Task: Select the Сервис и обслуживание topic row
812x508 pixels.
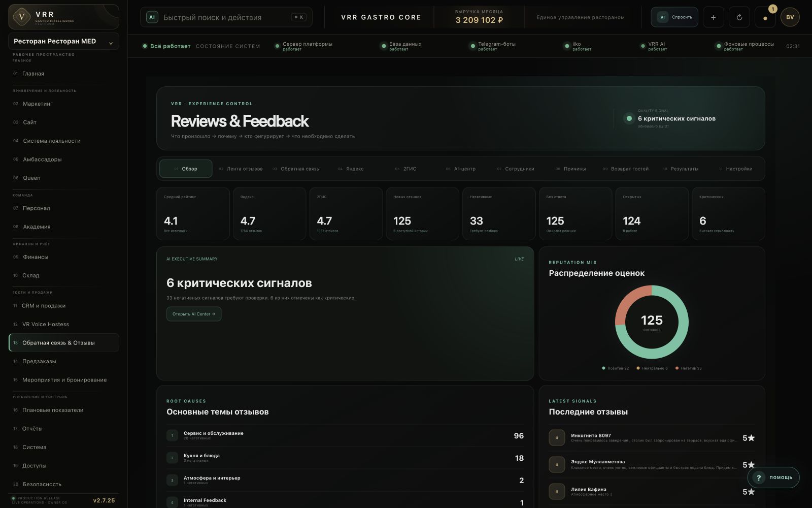Action: tap(345, 435)
